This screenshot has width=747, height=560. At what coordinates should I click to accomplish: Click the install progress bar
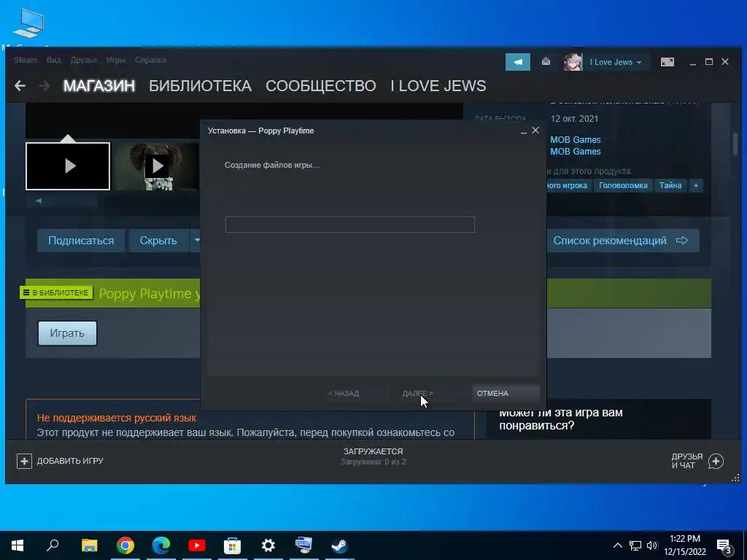(x=350, y=225)
